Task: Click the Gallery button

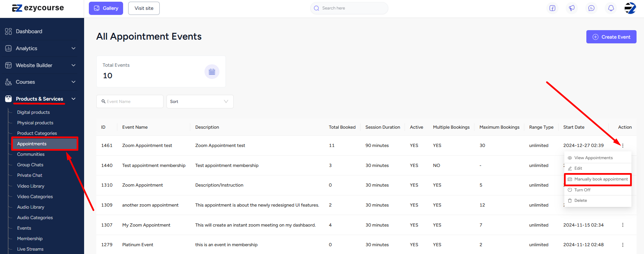Action: tap(106, 8)
